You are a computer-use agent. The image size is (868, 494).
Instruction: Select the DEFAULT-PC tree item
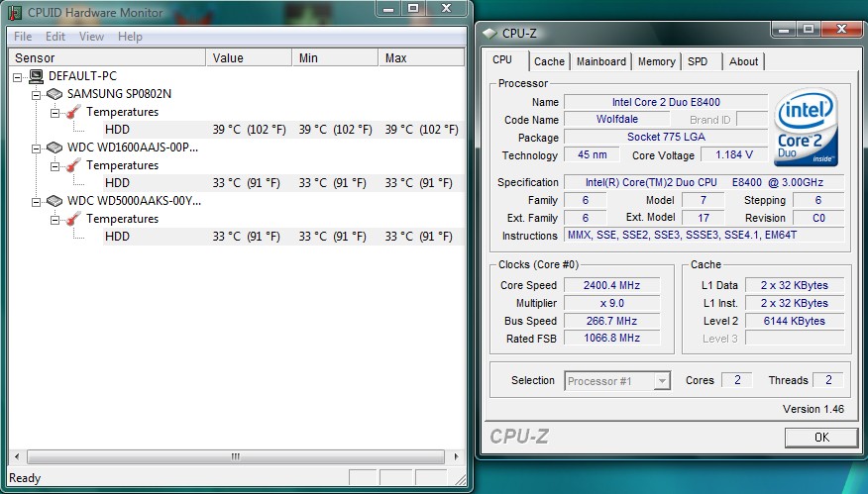(x=82, y=76)
